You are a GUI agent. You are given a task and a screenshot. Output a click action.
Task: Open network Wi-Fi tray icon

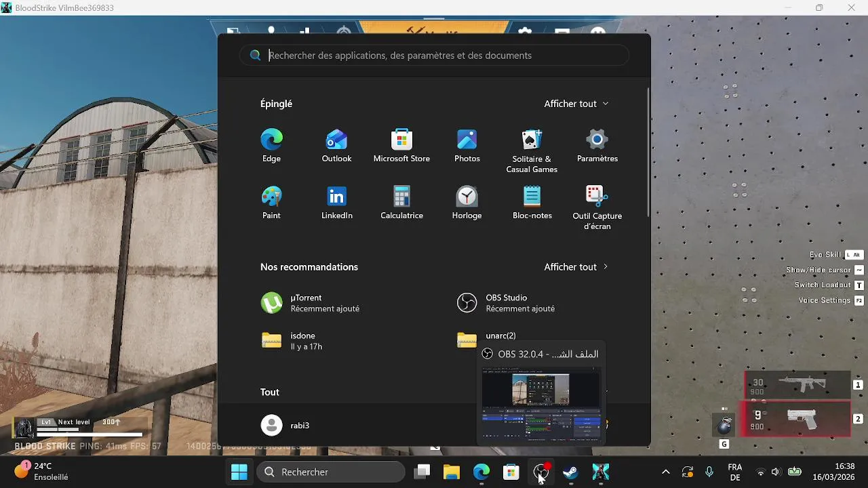pyautogui.click(x=761, y=472)
